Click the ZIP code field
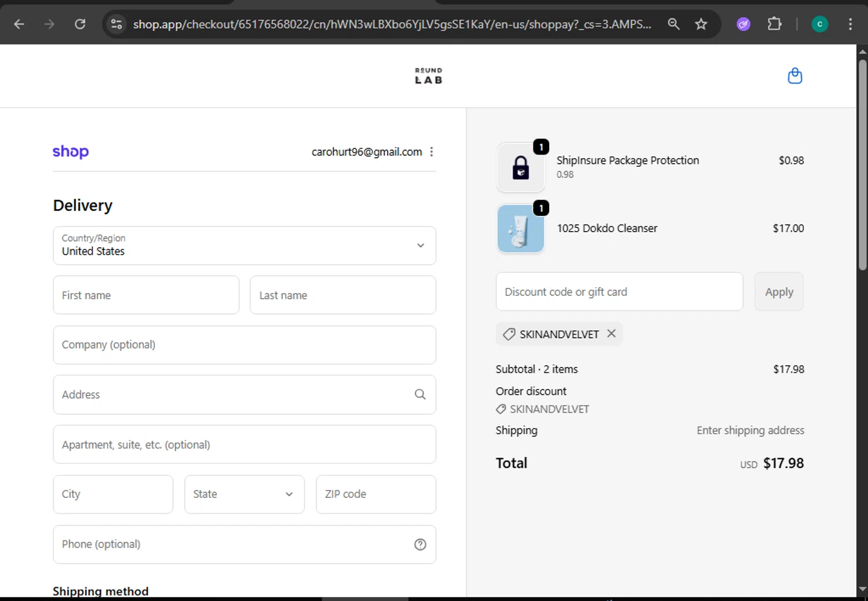 click(376, 494)
